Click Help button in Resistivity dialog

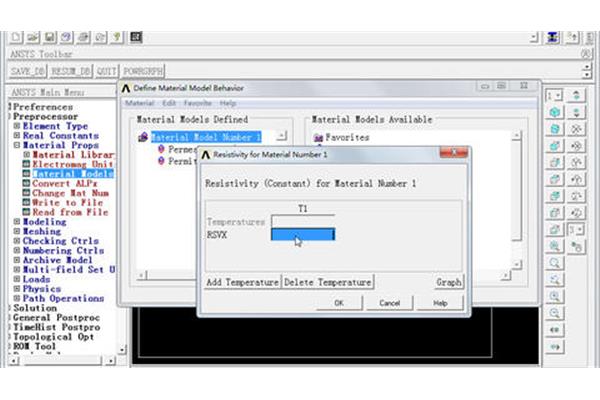(x=440, y=303)
